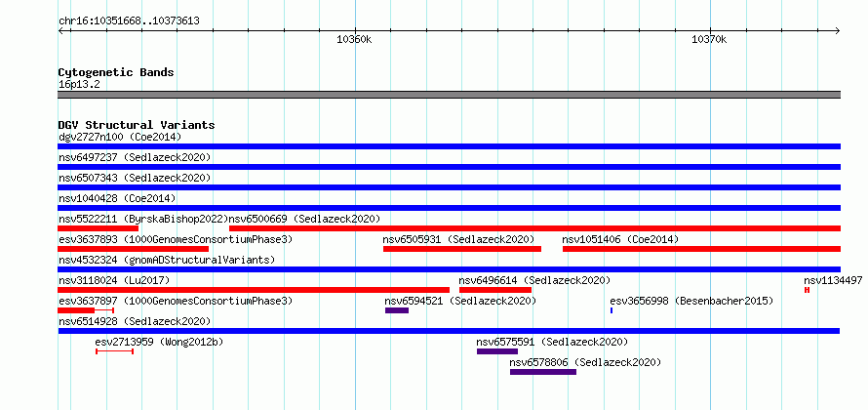The height and width of the screenshot is (410, 868).
Task: Open the nsv1040428 (Coe2014) variant label
Action: [117, 198]
